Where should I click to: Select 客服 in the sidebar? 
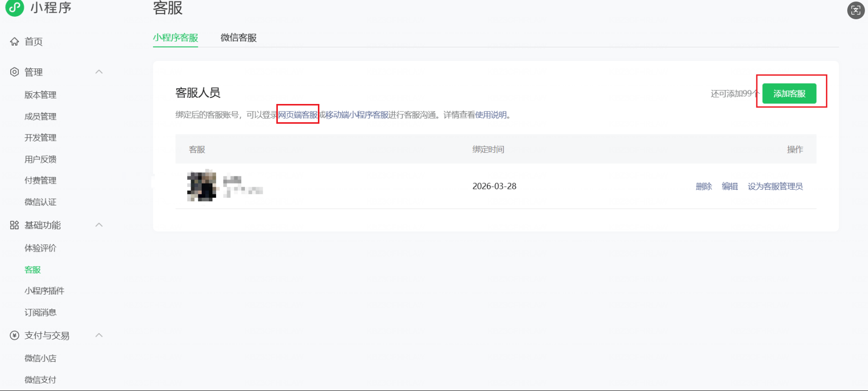(x=32, y=270)
